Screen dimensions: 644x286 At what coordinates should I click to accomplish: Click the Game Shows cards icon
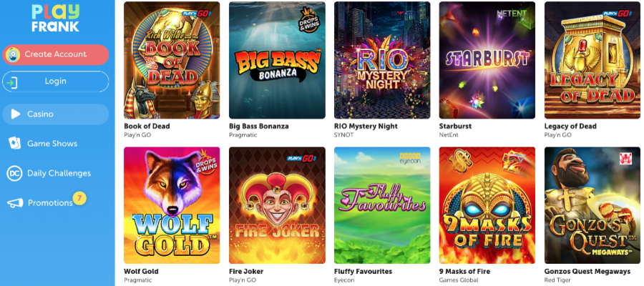pyautogui.click(x=14, y=143)
